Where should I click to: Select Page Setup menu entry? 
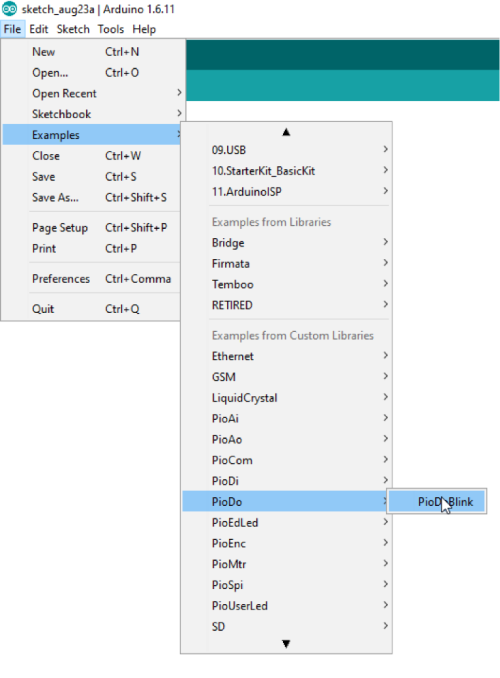coord(92,228)
